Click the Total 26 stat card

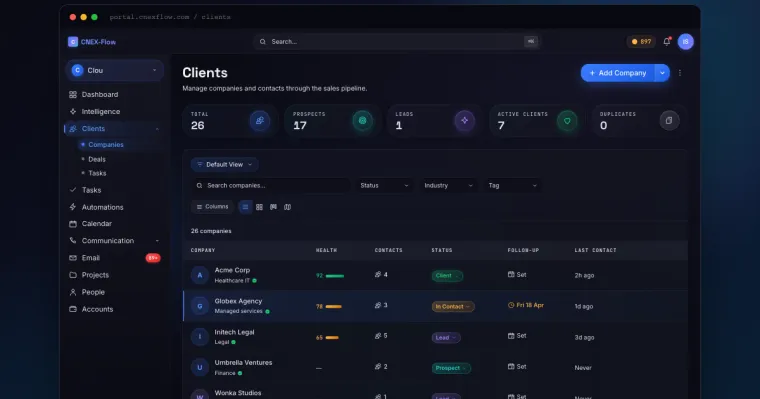(230, 121)
